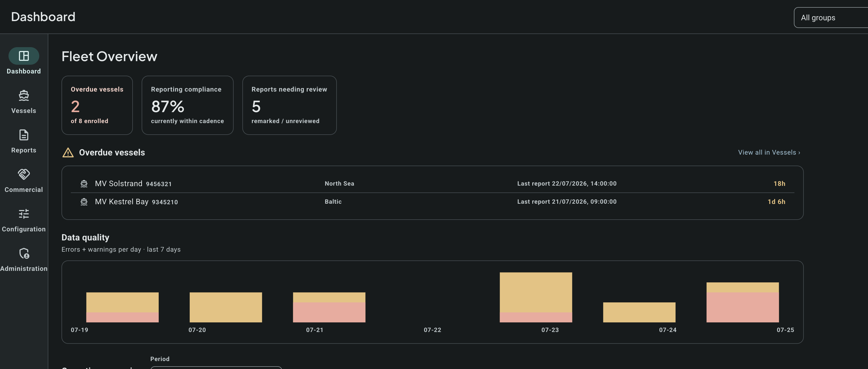Click the Dashboard page title
This screenshot has width=868, height=369.
(x=43, y=17)
